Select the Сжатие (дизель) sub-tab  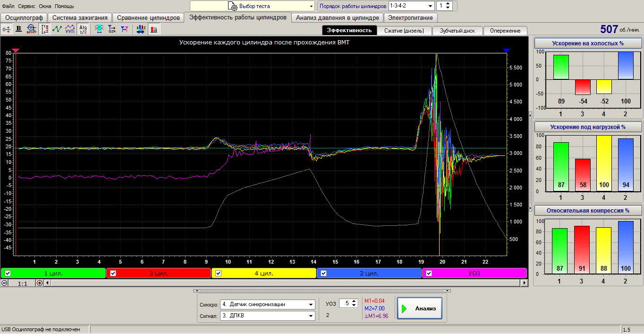point(404,31)
